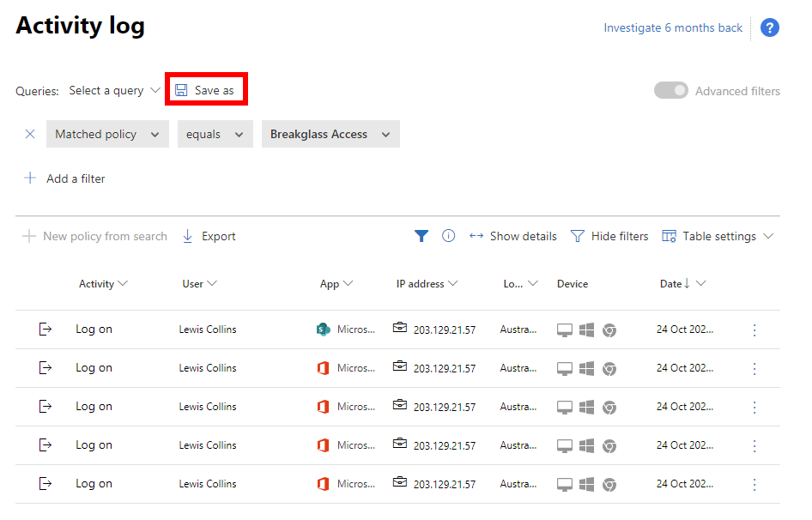Remove the Matched policy filter with X
Image resolution: width=812 pixels, height=520 pixels.
point(30,134)
